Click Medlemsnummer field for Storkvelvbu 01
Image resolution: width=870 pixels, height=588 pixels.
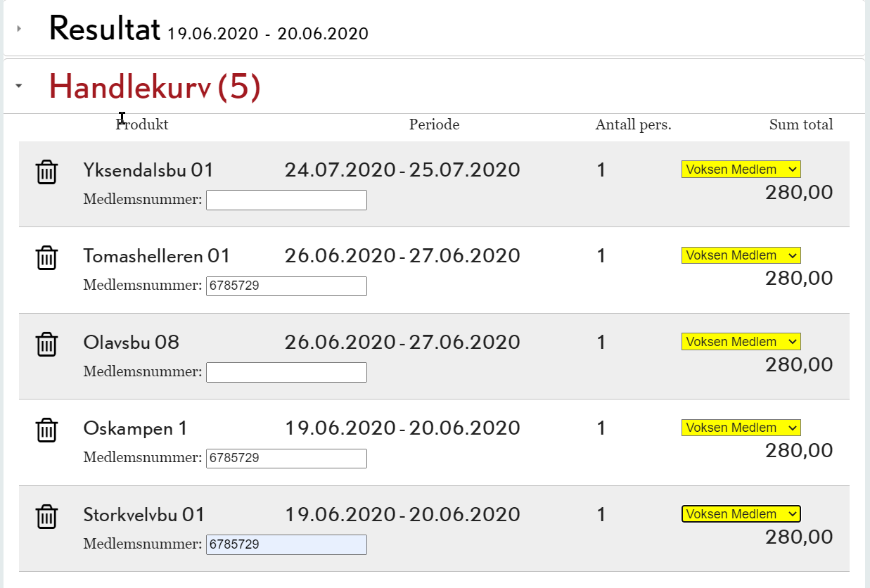[x=286, y=544]
